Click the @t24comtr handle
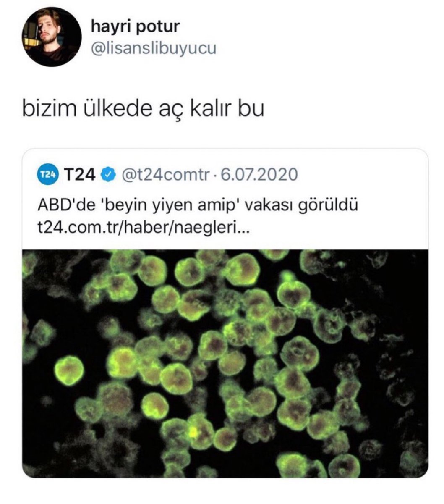Viewport: 444px width, 504px height. click(165, 174)
